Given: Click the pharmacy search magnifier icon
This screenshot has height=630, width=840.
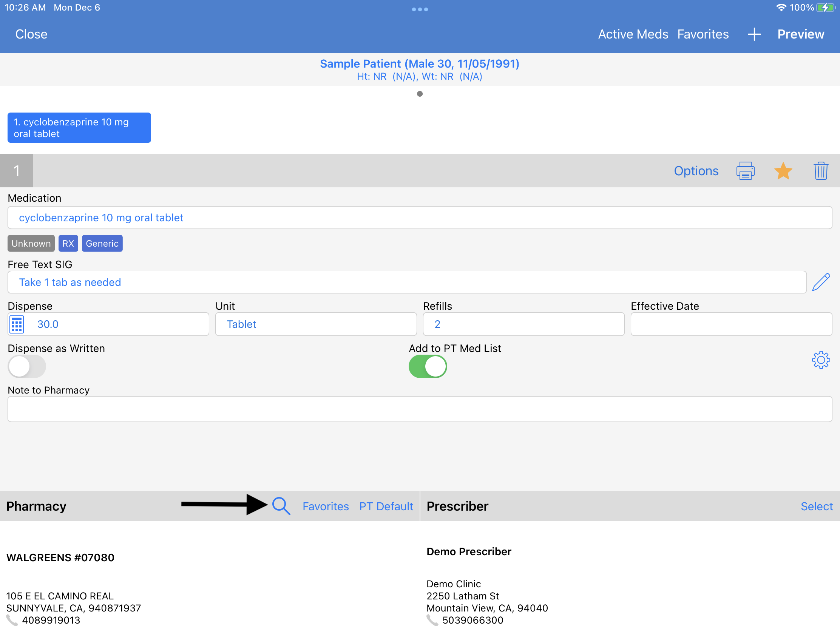Looking at the screenshot, I should 281,506.
